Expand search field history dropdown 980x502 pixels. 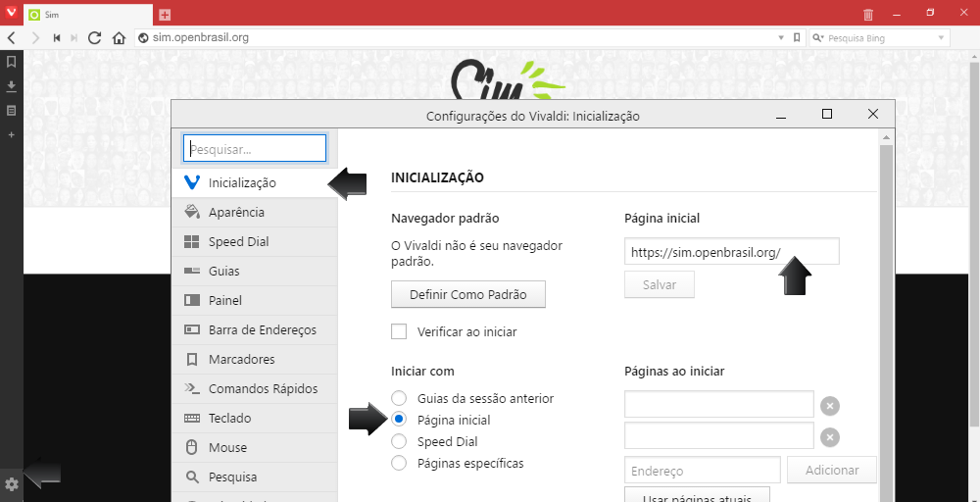click(x=941, y=38)
